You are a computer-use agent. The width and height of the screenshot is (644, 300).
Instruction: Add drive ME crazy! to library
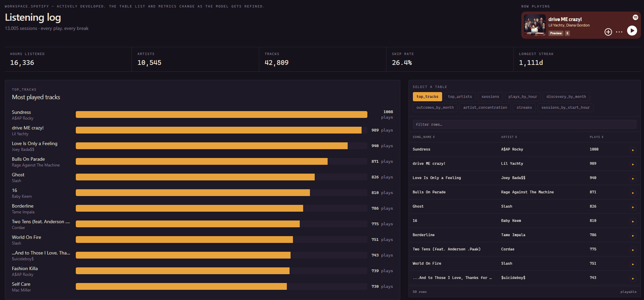(x=608, y=32)
